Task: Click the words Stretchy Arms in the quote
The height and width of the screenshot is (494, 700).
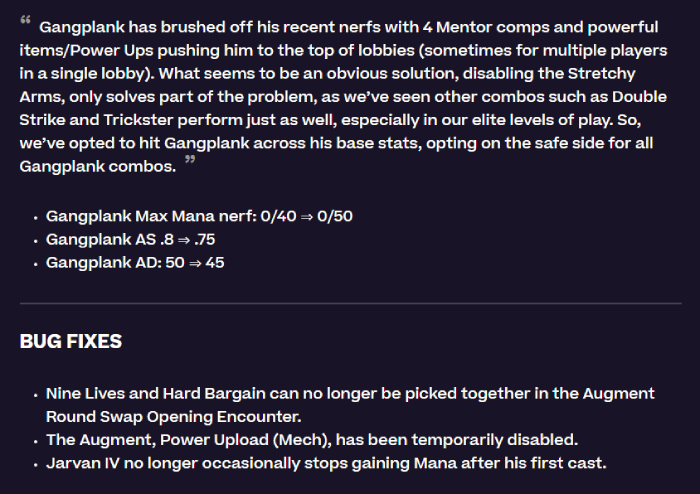Action: point(327,85)
